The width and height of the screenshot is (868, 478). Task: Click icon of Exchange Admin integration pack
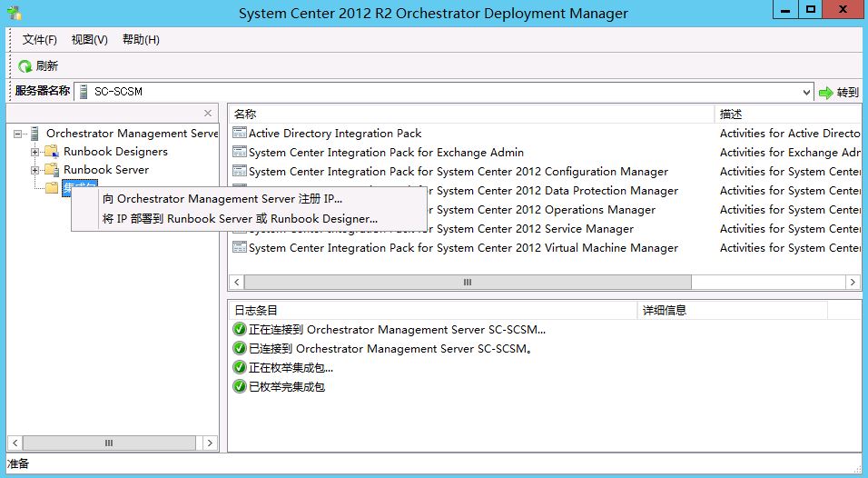pyautogui.click(x=240, y=152)
